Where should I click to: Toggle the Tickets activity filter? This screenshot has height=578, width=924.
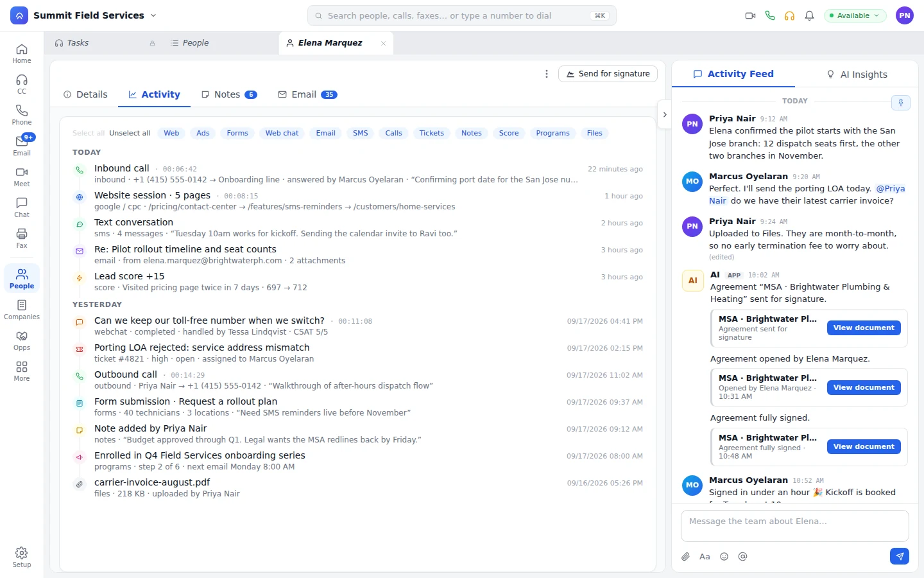pyautogui.click(x=432, y=133)
